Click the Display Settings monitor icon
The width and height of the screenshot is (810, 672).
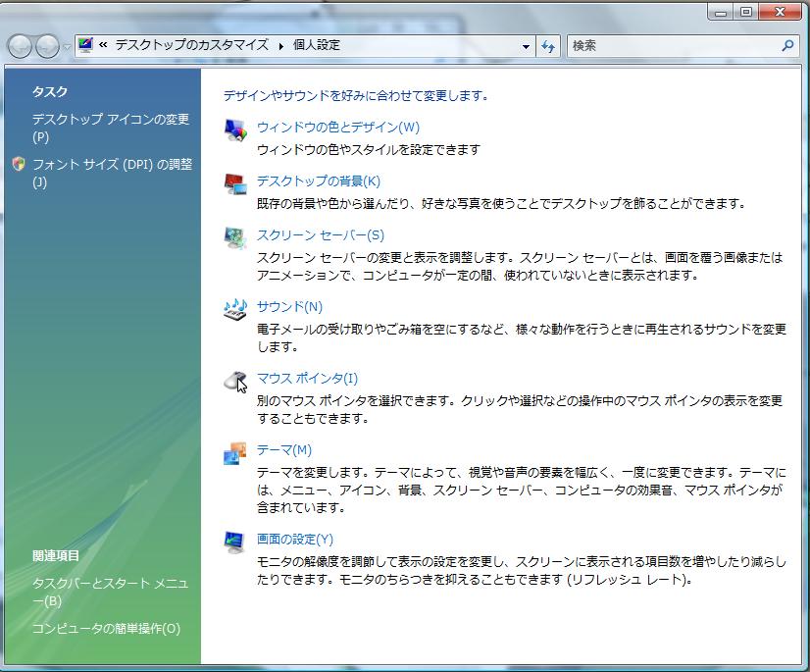point(235,542)
